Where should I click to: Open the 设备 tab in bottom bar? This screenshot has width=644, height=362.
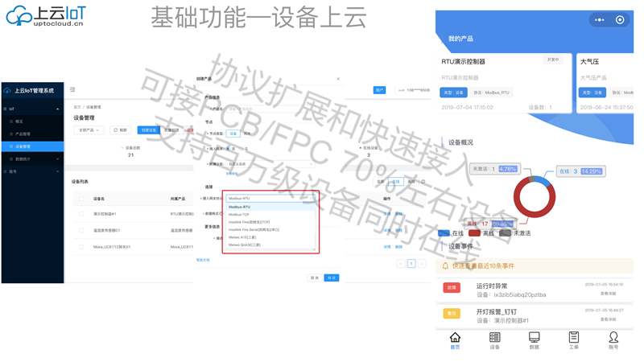pyautogui.click(x=494, y=341)
